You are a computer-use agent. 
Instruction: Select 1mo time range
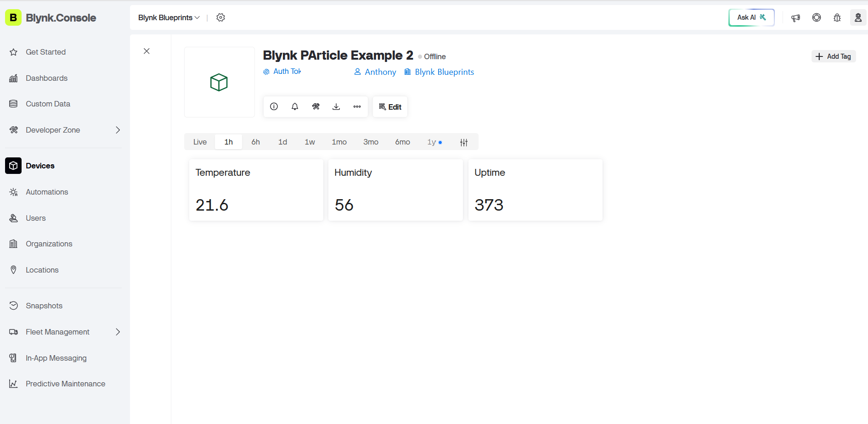tap(339, 142)
